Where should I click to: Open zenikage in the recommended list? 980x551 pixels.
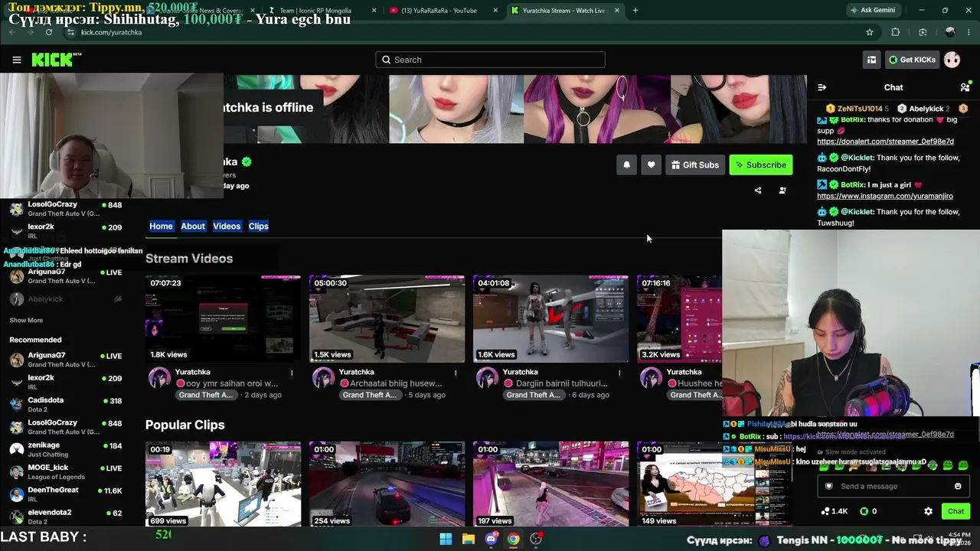pyautogui.click(x=66, y=449)
